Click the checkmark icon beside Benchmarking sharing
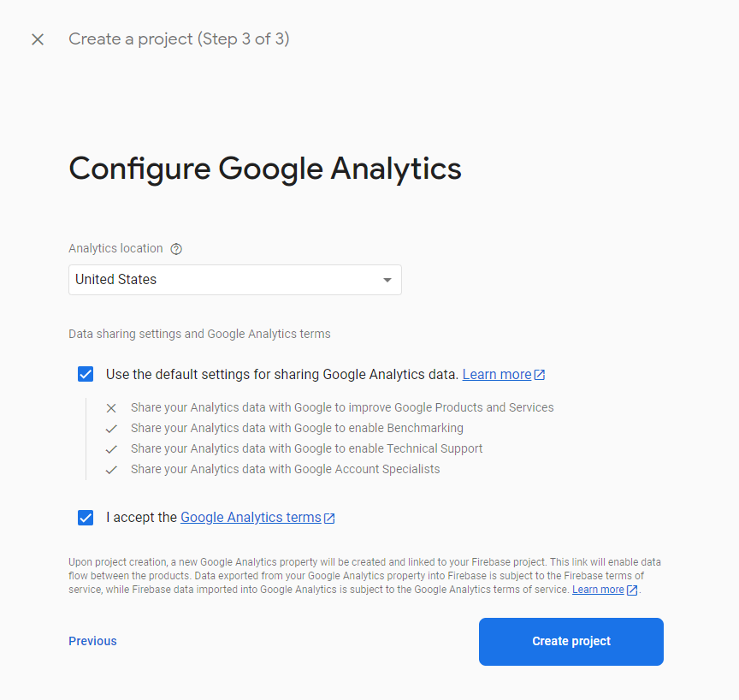The height and width of the screenshot is (700, 739). pyautogui.click(x=111, y=429)
